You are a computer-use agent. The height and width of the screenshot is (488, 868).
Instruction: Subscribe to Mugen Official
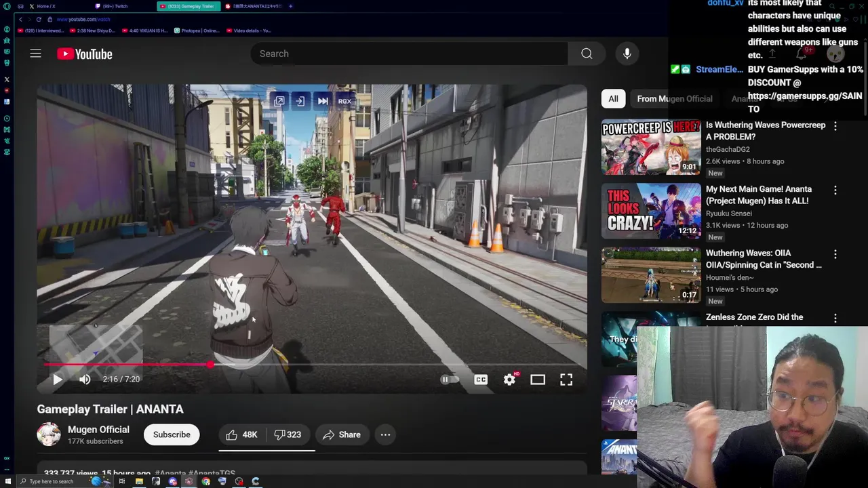click(172, 434)
